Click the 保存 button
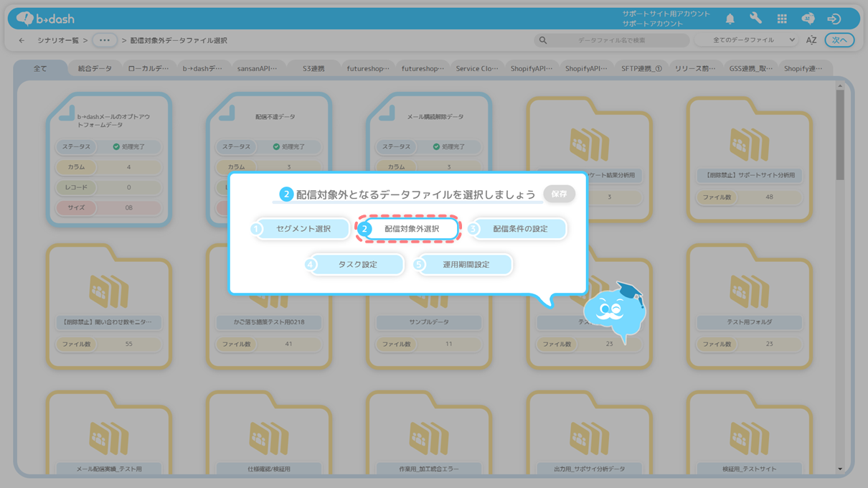The width and height of the screenshot is (868, 488). click(x=559, y=194)
